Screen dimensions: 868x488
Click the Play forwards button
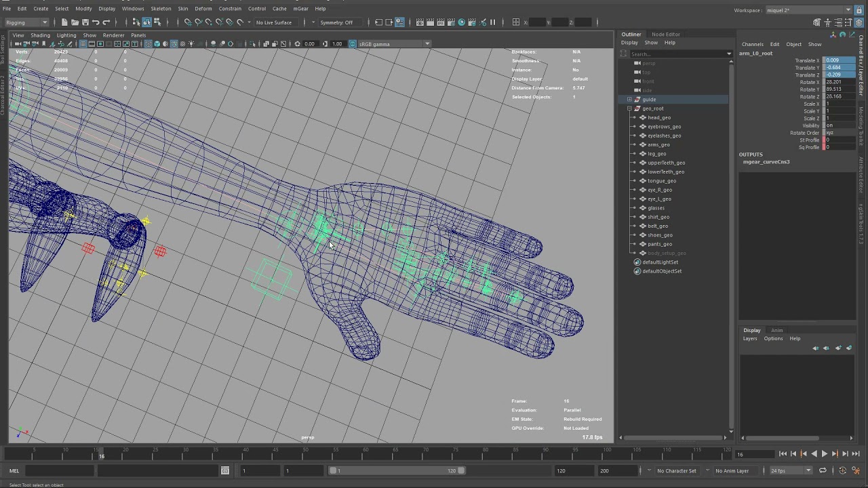coord(824,454)
